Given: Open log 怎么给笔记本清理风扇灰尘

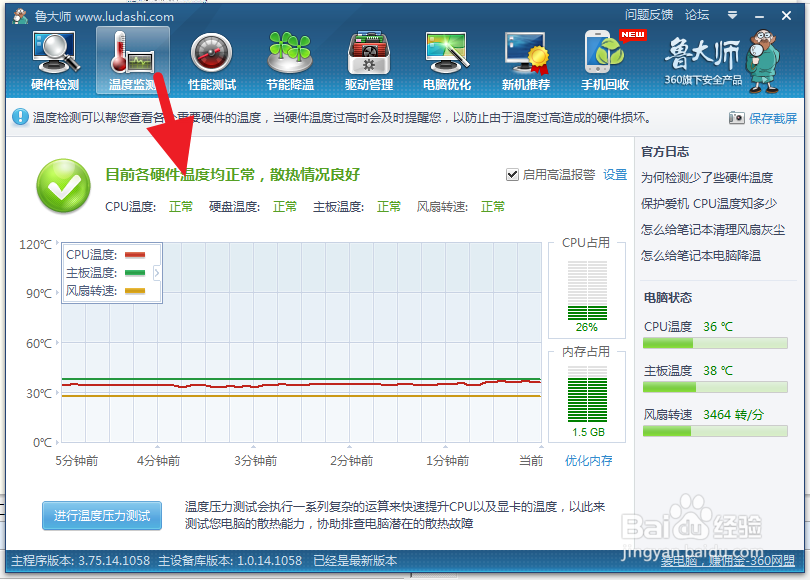Looking at the screenshot, I should (713, 229).
